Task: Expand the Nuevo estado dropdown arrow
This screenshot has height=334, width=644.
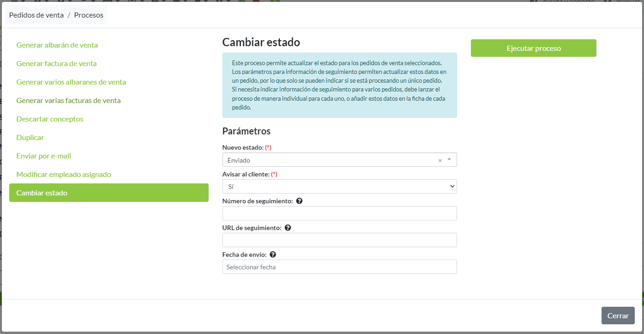Action: click(449, 160)
